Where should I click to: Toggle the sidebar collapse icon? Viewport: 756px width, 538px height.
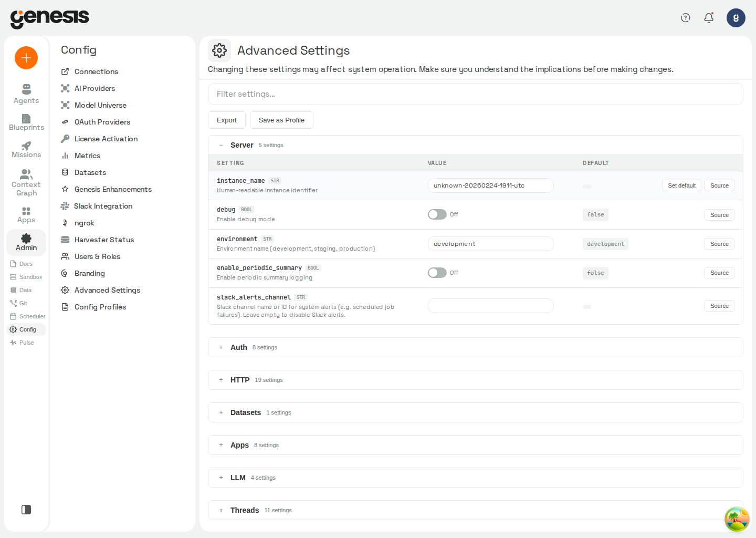click(x=26, y=510)
